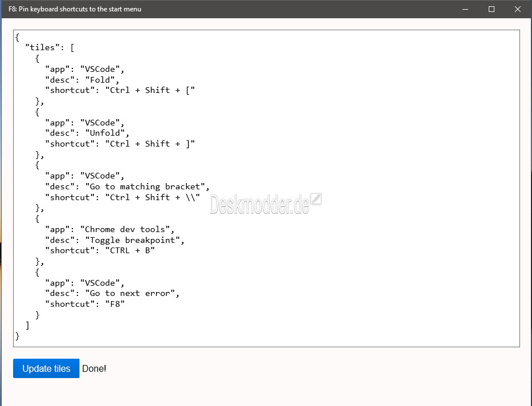Viewport: 532px width, 406px height.
Task: Click the shortcut line ending with ]
Action: point(120,144)
